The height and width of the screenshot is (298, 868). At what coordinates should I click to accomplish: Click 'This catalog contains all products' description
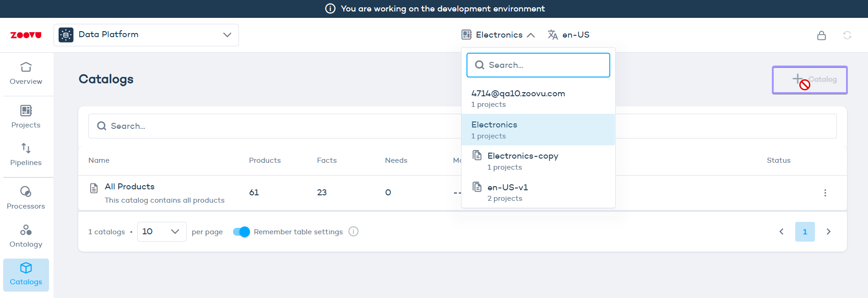point(164,200)
